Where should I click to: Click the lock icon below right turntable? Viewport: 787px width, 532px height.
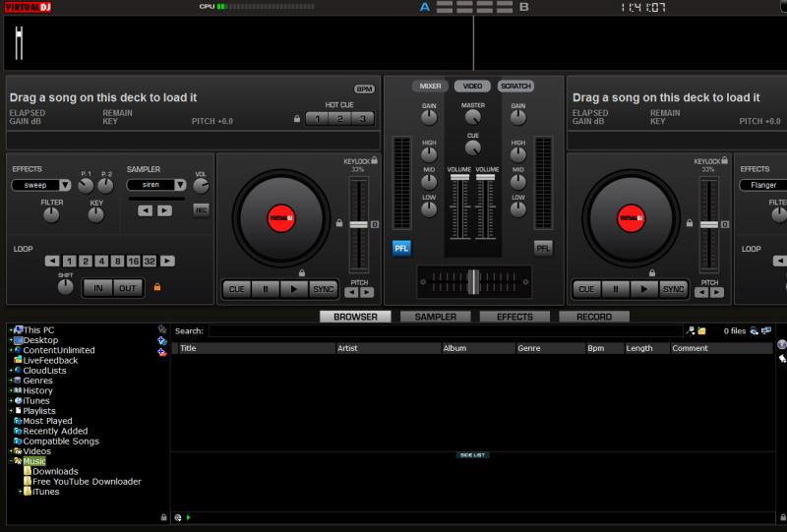[x=652, y=273]
